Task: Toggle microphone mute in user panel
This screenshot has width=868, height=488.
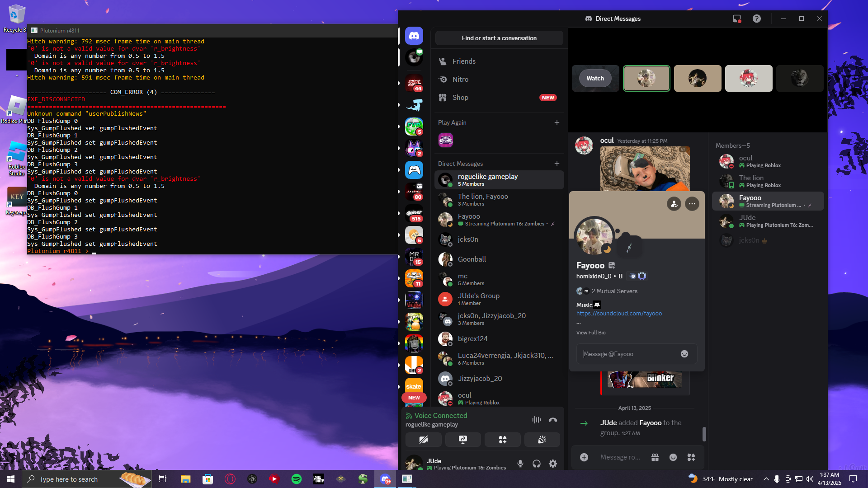Action: pyautogui.click(x=520, y=464)
